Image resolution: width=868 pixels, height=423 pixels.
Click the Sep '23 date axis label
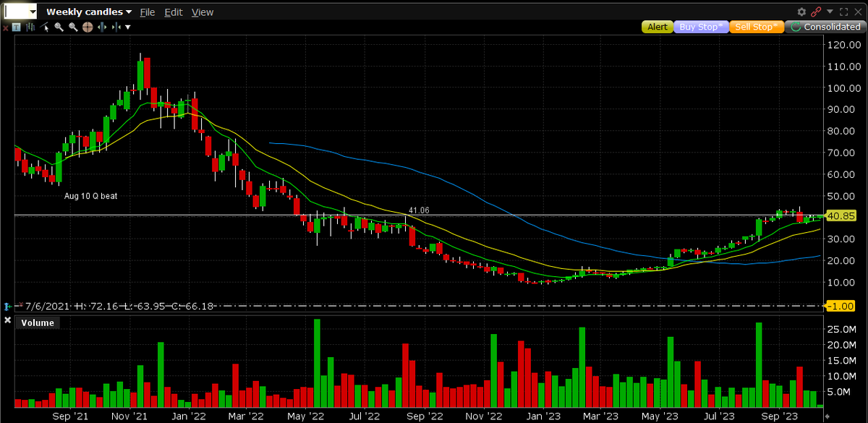click(x=780, y=416)
